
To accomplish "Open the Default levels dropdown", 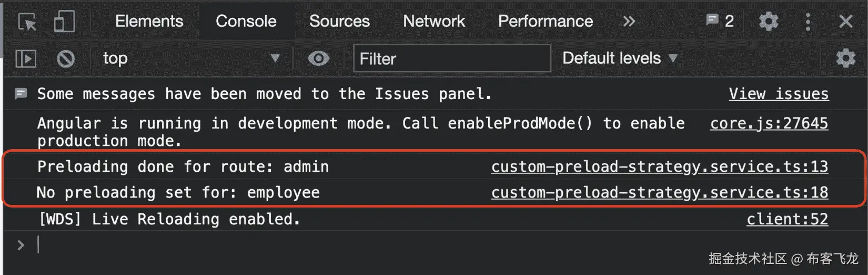I will click(x=619, y=58).
